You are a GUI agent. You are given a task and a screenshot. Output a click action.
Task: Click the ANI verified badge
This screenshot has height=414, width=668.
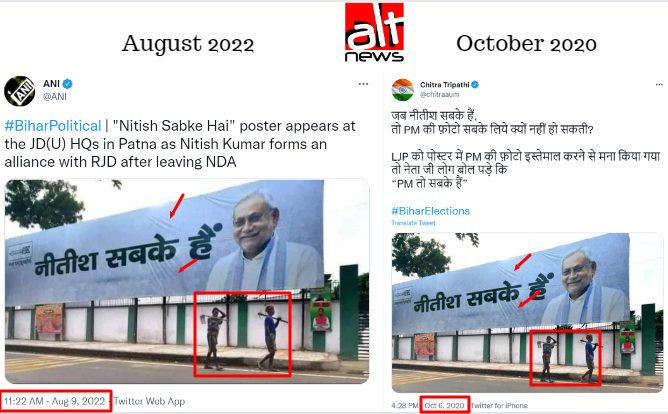pyautogui.click(x=67, y=84)
